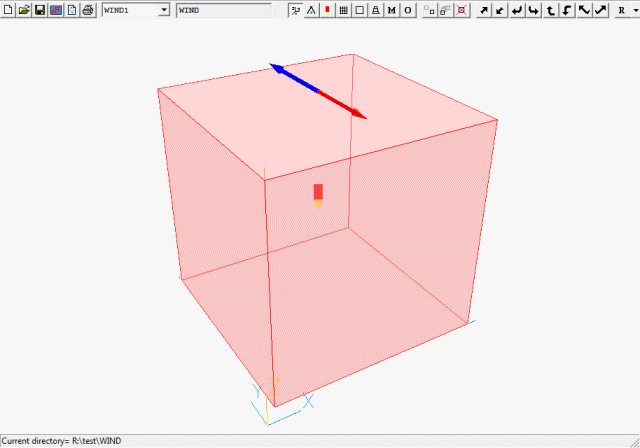Toggle the red marker display button
The width and height of the screenshot is (640, 448).
point(327,10)
